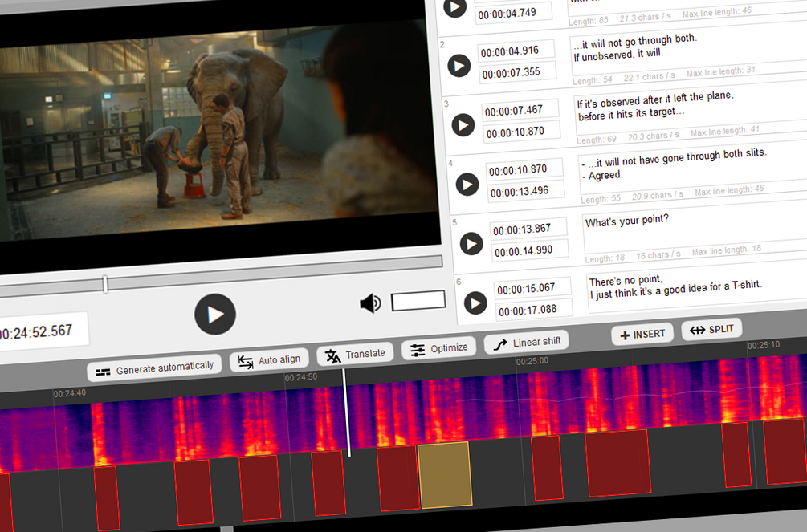The image size is (807, 532).
Task: Play subtitle 2 starting at 00:00:04.916
Action: [x=459, y=66]
